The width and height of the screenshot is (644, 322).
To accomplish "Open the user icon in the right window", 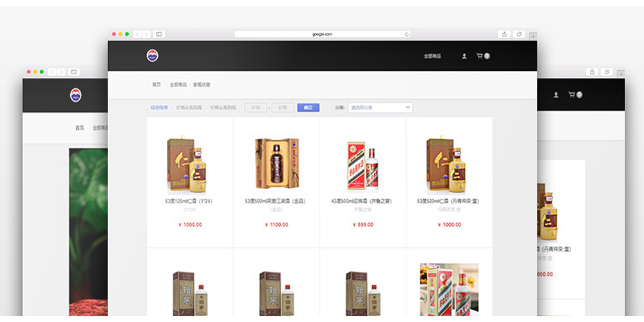I will click(x=556, y=95).
